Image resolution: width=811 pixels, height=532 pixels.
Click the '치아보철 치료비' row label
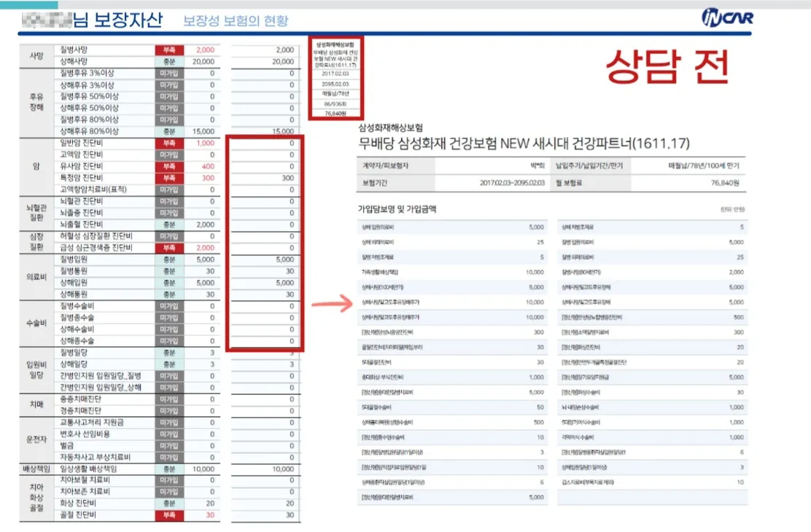[x=85, y=480]
